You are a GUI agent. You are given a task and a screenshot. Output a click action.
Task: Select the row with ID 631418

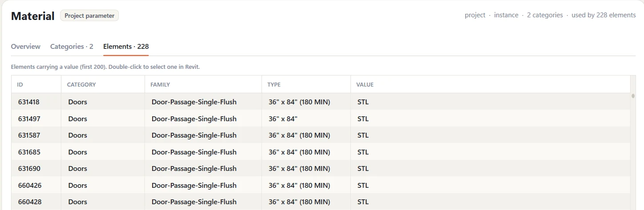321,102
